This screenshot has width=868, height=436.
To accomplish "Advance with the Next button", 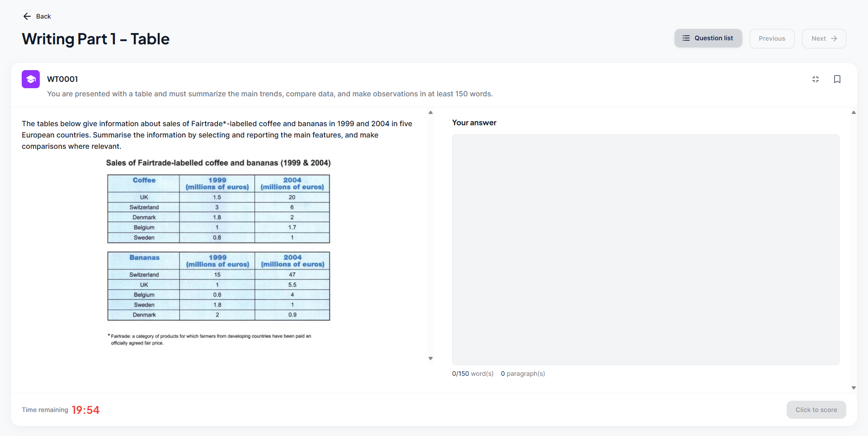I will [824, 38].
